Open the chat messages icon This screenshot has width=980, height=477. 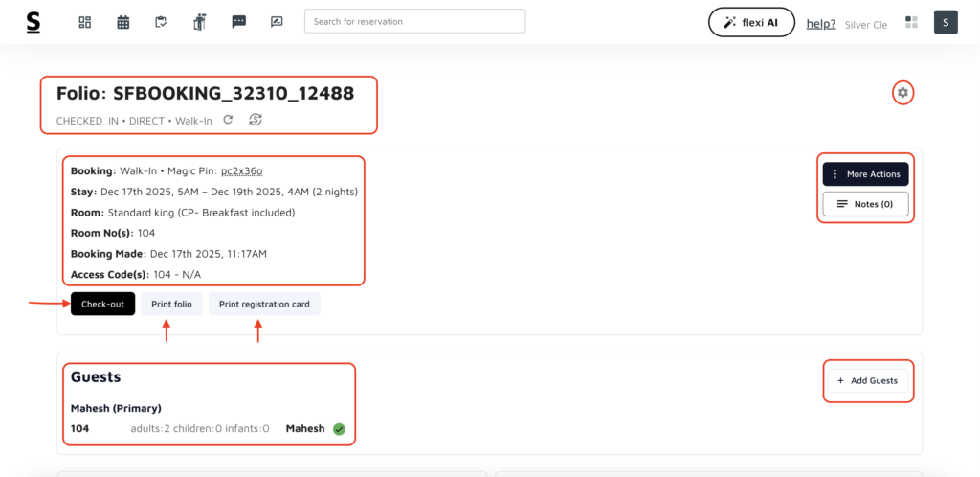point(238,22)
